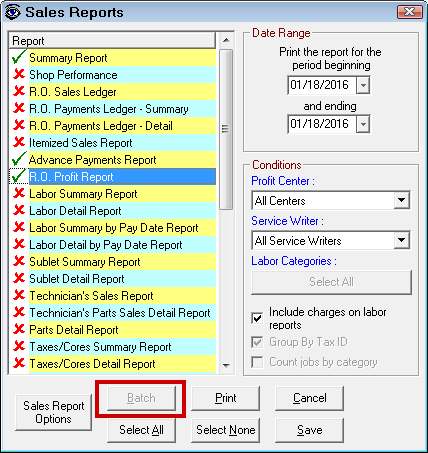Open Sales Report Options
This screenshot has width=428, height=453.
[53, 412]
